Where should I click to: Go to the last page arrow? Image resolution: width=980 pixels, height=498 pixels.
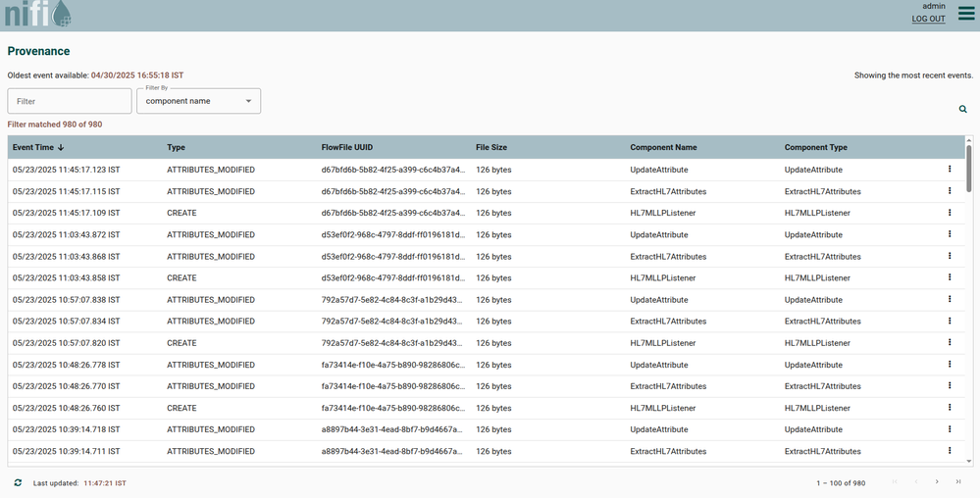[958, 481]
